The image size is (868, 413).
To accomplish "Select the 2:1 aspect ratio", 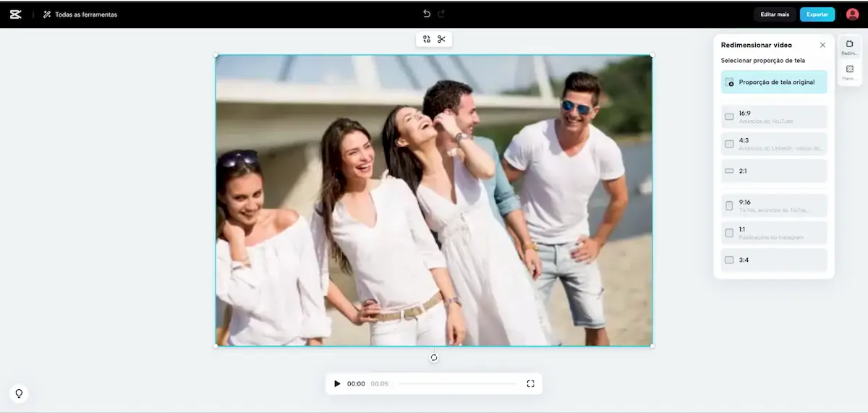I will click(774, 171).
